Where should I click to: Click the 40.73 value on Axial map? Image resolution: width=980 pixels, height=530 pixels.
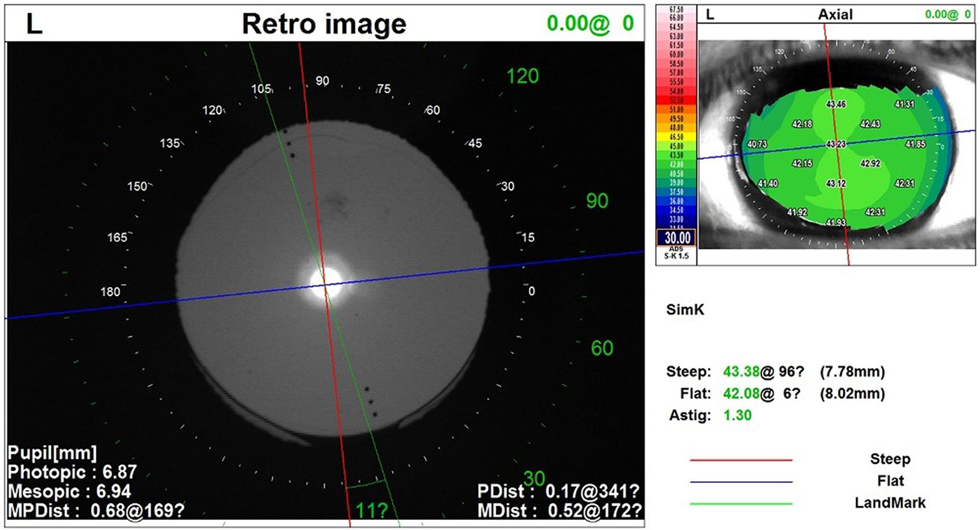pos(757,144)
